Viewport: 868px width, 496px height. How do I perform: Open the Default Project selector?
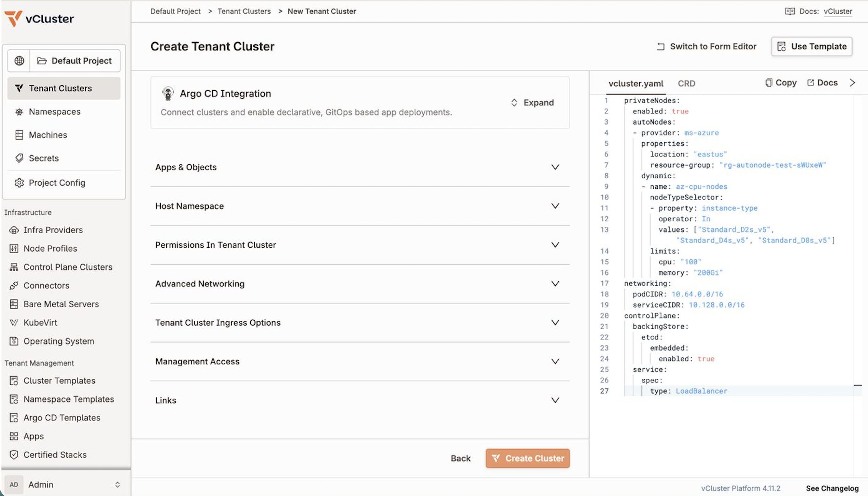pyautogui.click(x=75, y=61)
